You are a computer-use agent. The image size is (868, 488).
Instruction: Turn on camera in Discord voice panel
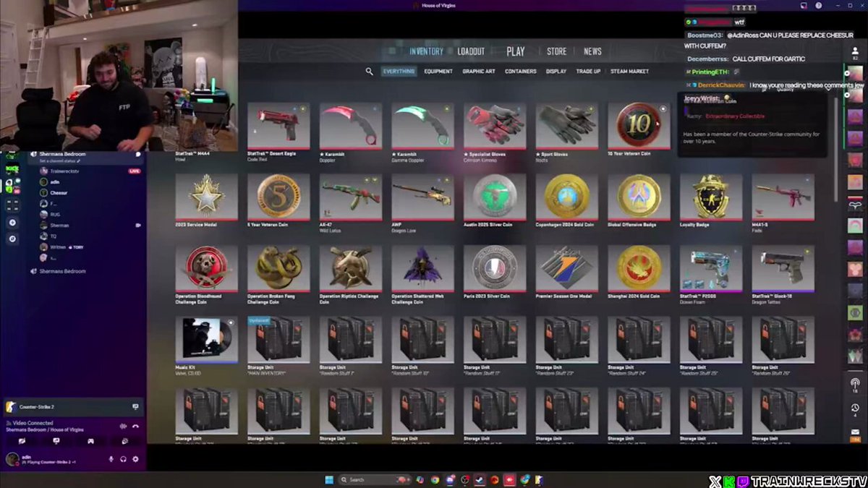[22, 441]
